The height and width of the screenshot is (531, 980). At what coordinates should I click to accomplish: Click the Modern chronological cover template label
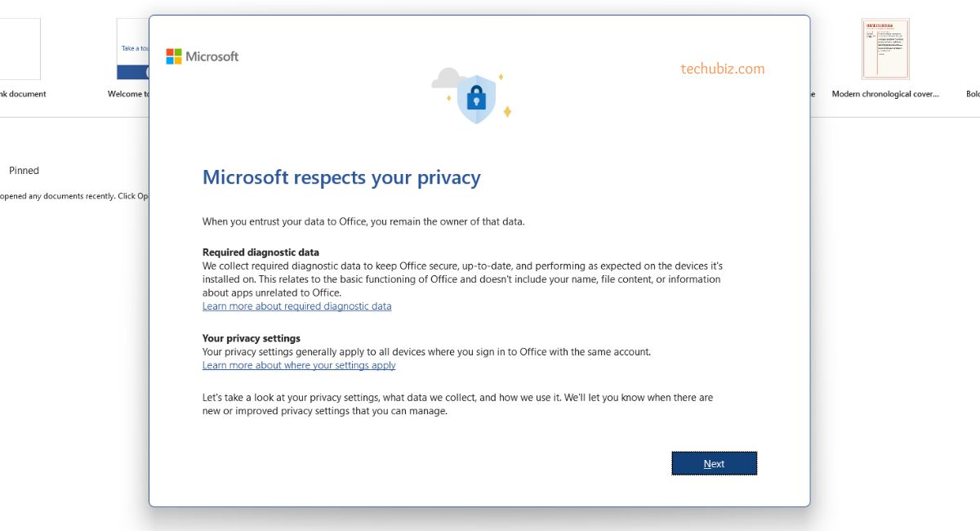[885, 94]
